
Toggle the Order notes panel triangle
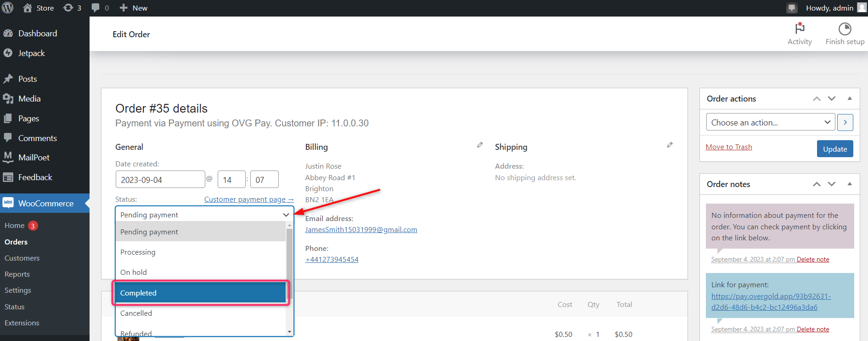(x=850, y=184)
